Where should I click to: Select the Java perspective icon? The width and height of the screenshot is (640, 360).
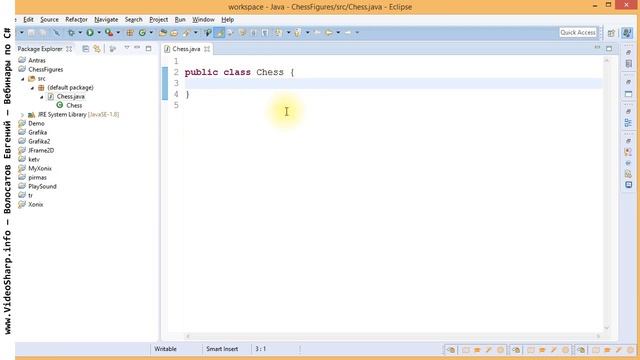click(627, 33)
